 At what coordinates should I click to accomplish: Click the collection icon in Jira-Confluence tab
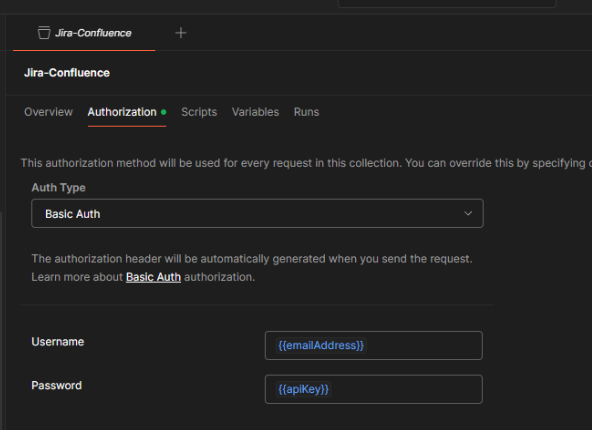pos(44,33)
